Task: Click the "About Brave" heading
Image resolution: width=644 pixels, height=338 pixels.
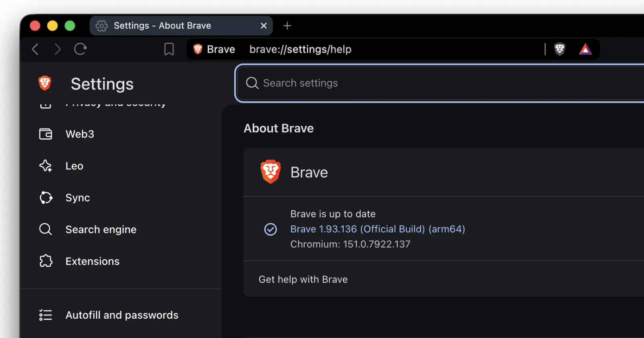Action: tap(279, 128)
